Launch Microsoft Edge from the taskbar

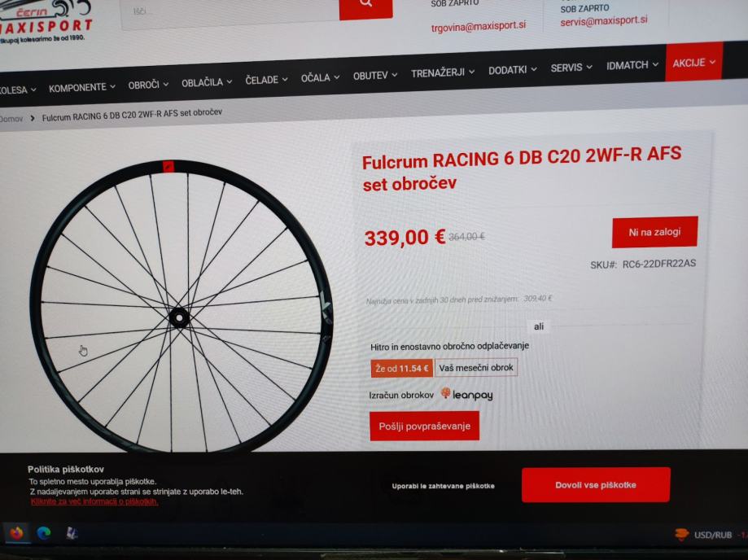pos(44,533)
